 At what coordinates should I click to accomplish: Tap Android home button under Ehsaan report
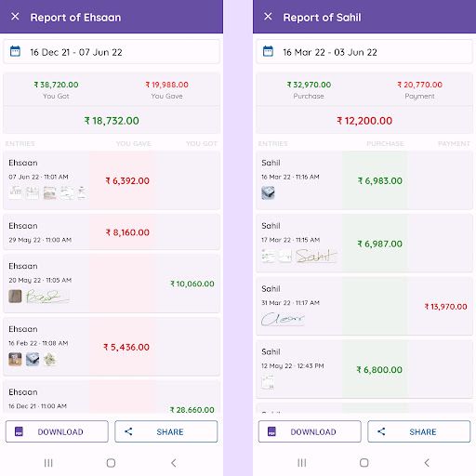tap(111, 463)
